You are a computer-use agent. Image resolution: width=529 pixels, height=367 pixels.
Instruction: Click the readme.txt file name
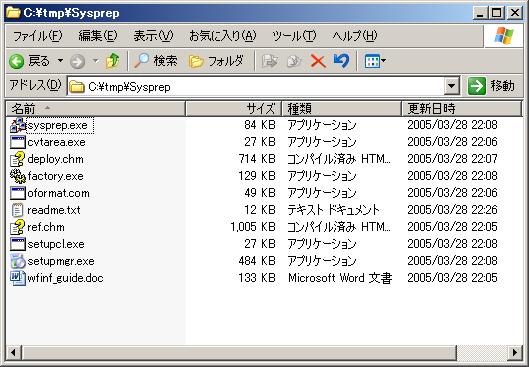tap(54, 210)
